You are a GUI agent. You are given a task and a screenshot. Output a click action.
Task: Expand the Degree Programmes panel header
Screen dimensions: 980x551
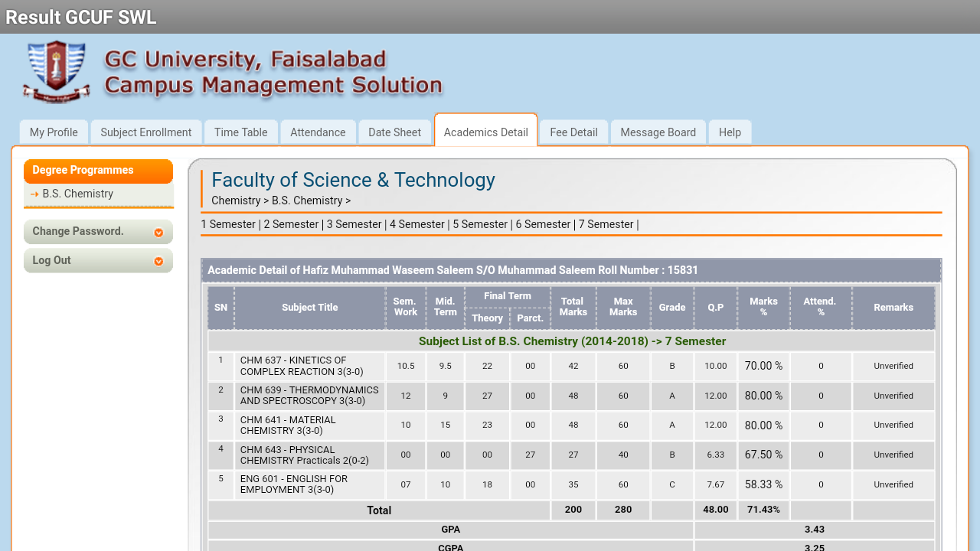tap(98, 171)
